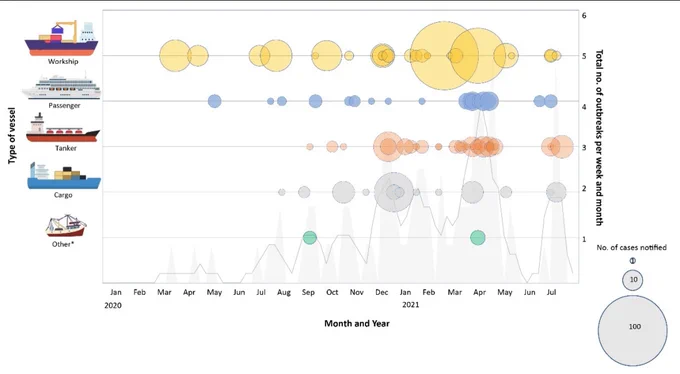Click the large grey Cargo bubble in December
680x374 pixels.
pyautogui.click(x=393, y=192)
